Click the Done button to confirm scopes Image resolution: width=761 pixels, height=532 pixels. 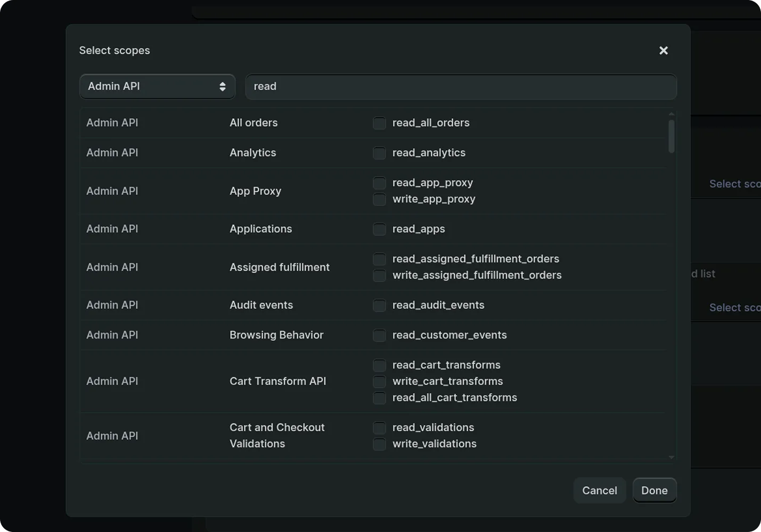[x=654, y=490]
